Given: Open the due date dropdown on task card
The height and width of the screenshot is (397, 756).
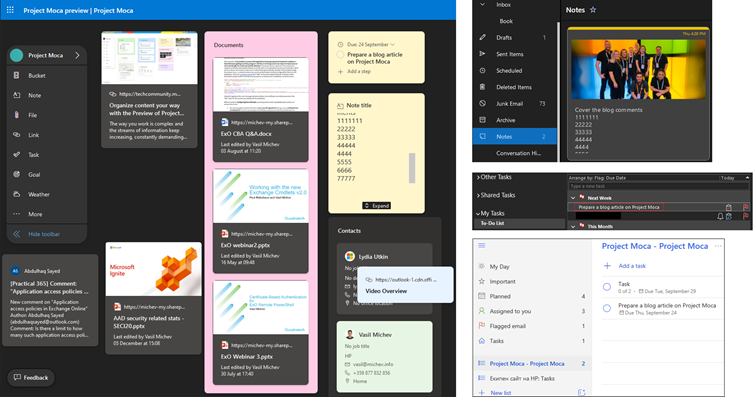Looking at the screenshot, I should [392, 44].
